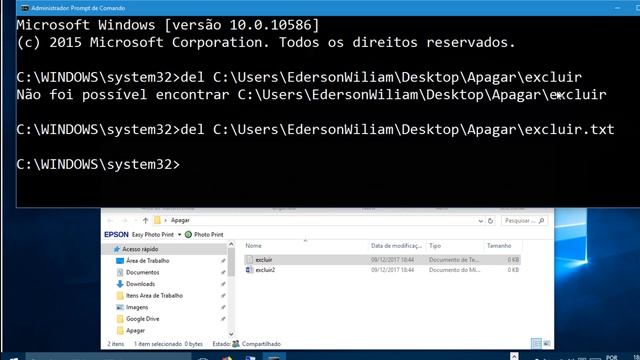Click the Command Prompt input line prompt
The width and height of the screenshot is (640, 360).
pyautogui.click(x=98, y=164)
